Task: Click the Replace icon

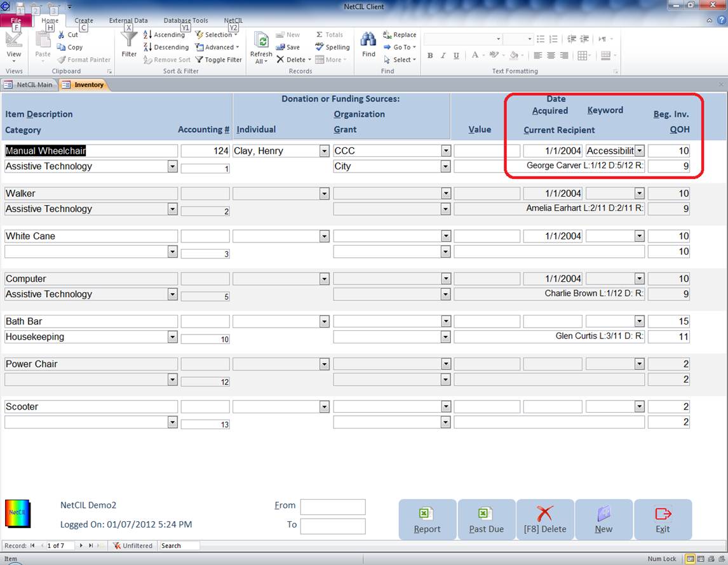Action: pos(388,34)
